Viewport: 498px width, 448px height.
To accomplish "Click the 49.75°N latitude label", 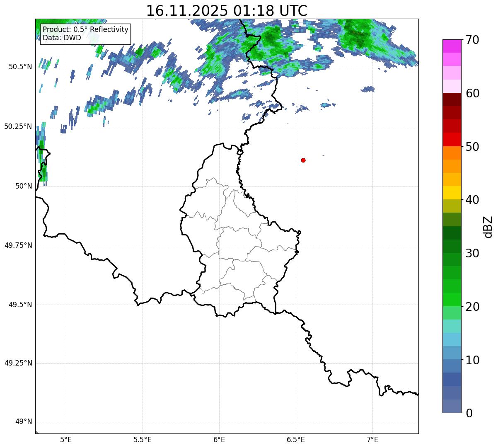I will coord(18,245).
